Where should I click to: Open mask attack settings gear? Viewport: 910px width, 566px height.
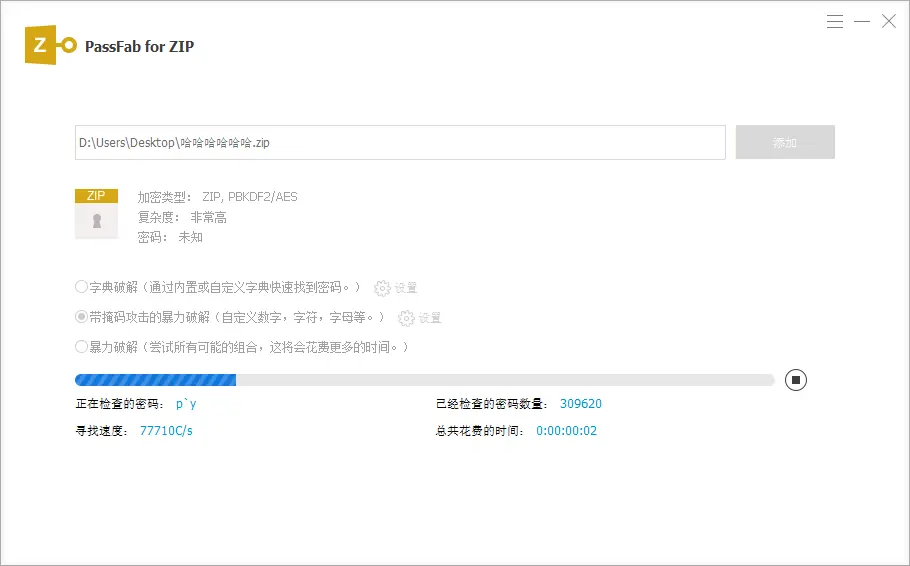406,318
